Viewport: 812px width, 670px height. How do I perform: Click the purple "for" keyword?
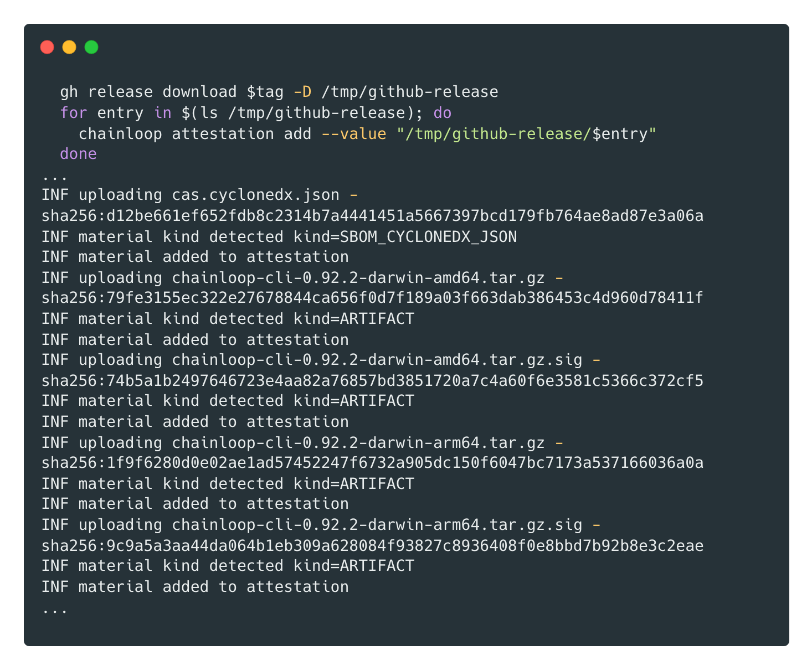coord(73,113)
